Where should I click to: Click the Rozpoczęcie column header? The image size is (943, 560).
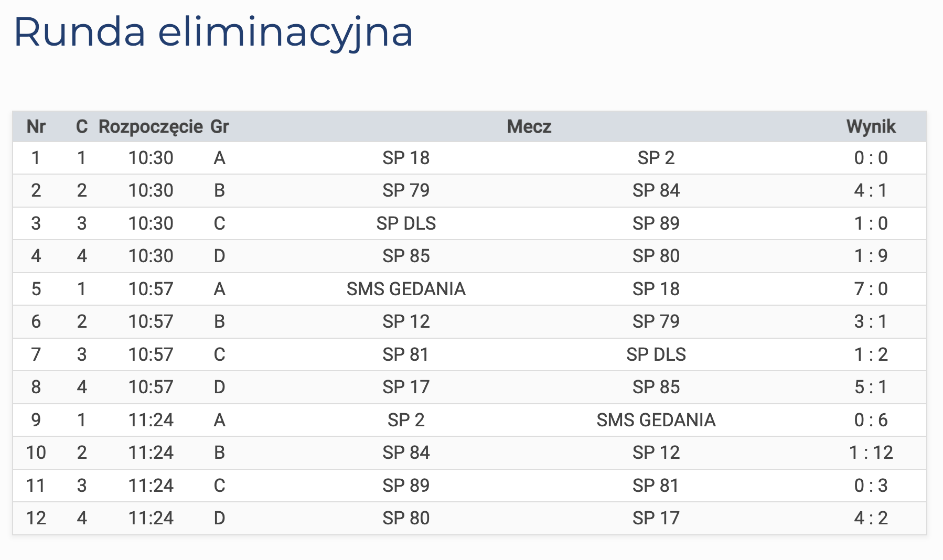151,126
